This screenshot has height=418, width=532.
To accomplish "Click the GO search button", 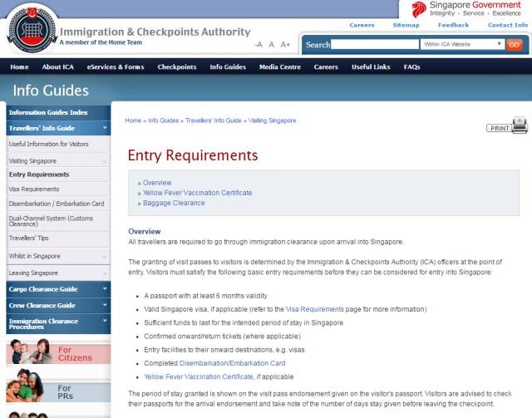I will click(514, 44).
